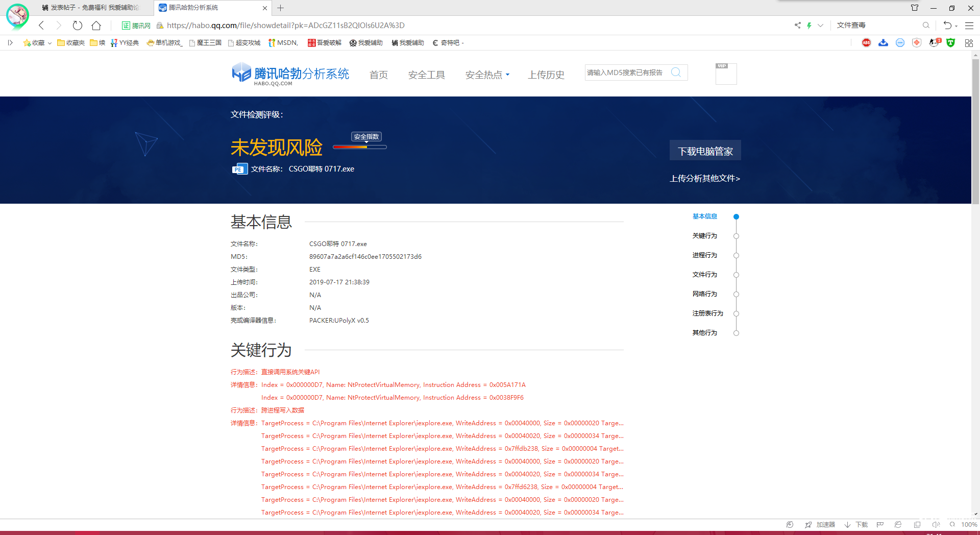Toggle the bookmarks sidebar expand arrow

coord(10,43)
